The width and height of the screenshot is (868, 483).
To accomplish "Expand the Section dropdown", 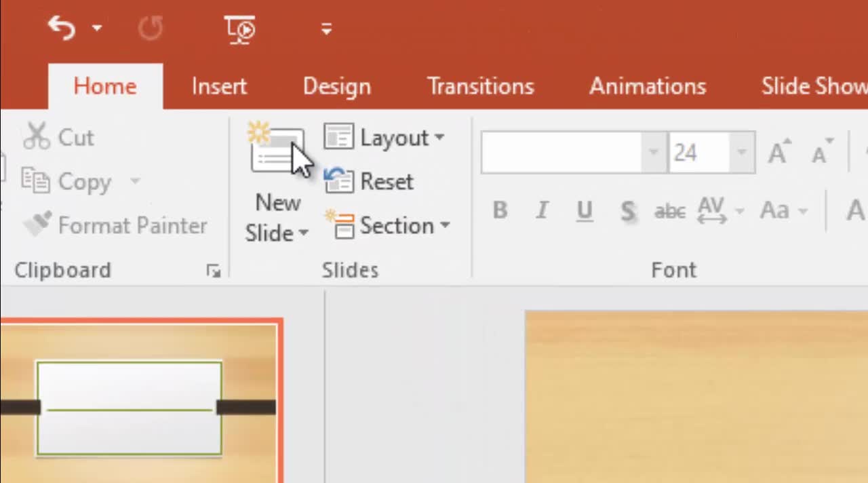I will (388, 226).
